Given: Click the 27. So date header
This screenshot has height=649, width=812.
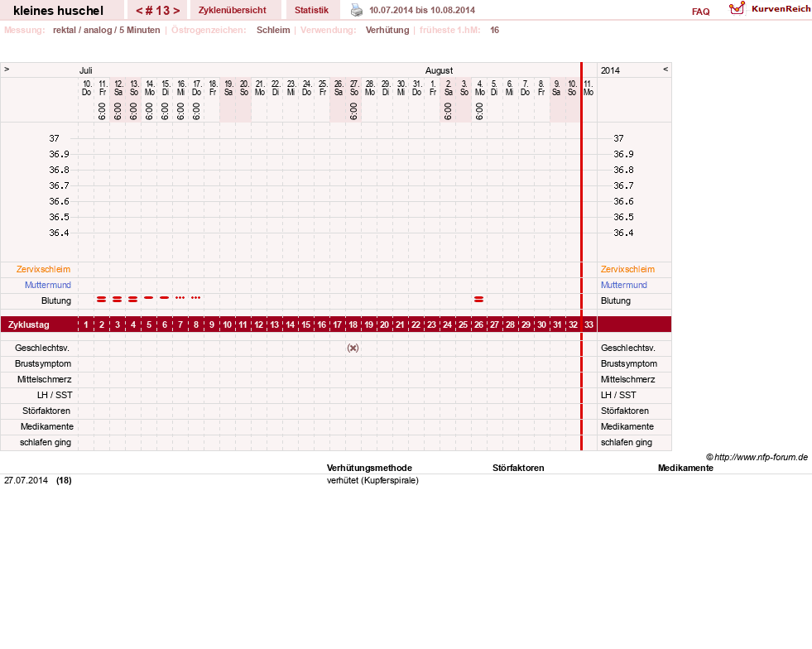Looking at the screenshot, I should (354, 88).
